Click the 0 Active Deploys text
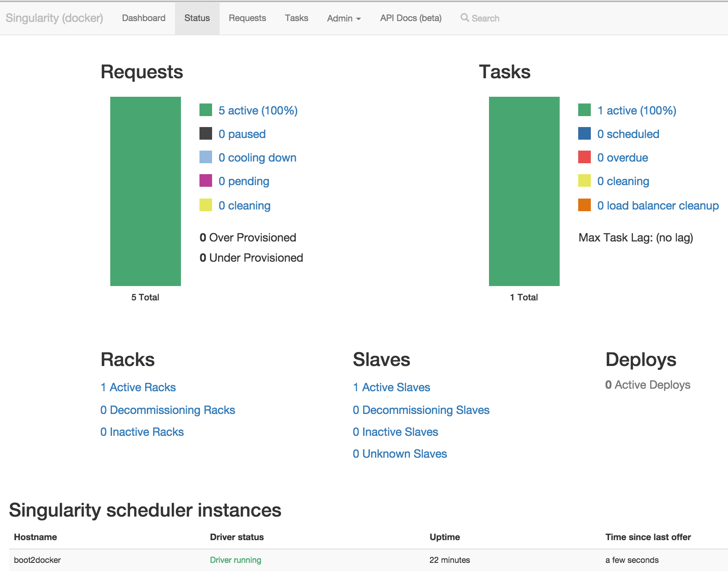 pos(648,385)
